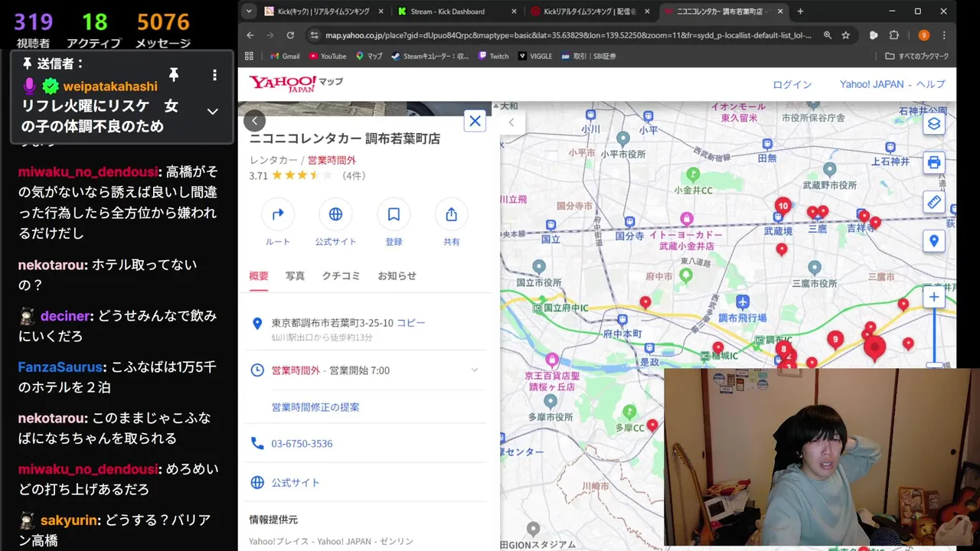This screenshot has width=980, height=551.
Task: Open the マップ bookmark
Action: (x=368, y=56)
